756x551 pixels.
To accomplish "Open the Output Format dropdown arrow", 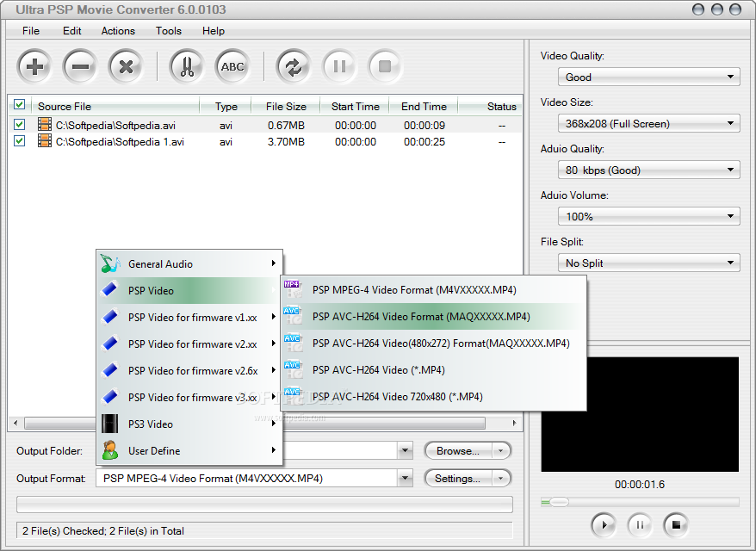I will (x=406, y=478).
